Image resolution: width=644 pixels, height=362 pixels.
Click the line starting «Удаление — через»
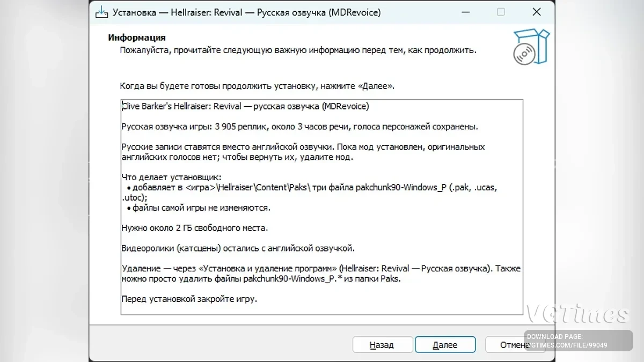tap(321, 269)
